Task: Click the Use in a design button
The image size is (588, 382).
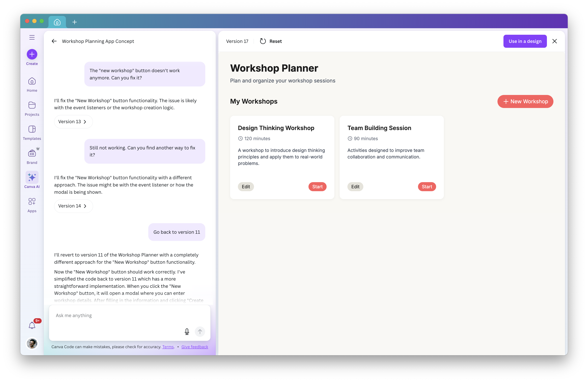Action: point(525,41)
